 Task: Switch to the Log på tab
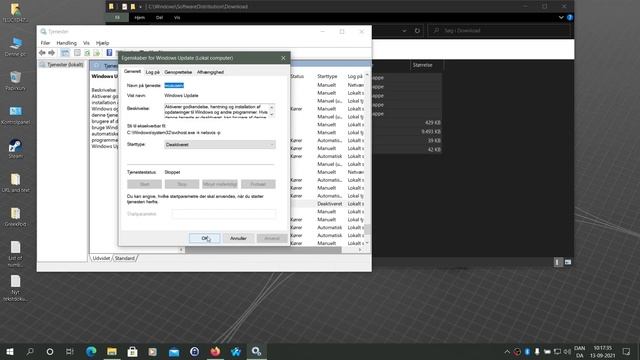[153, 72]
